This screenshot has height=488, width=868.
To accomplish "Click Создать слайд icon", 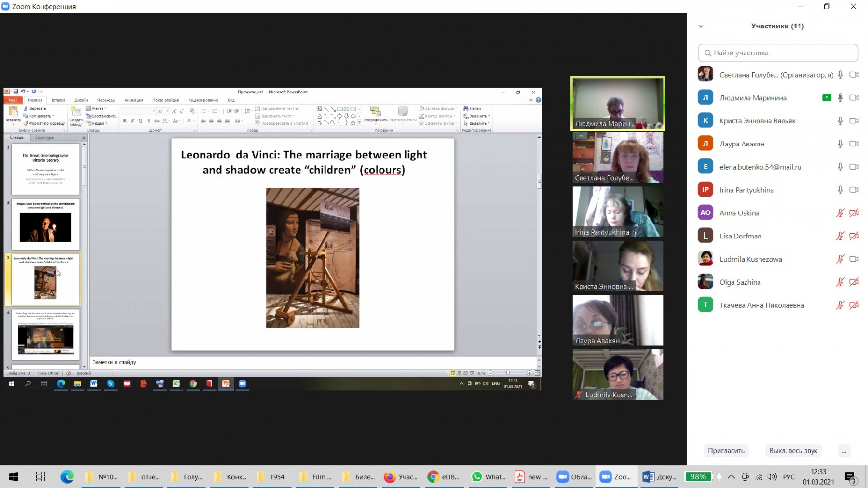I will [x=76, y=112].
